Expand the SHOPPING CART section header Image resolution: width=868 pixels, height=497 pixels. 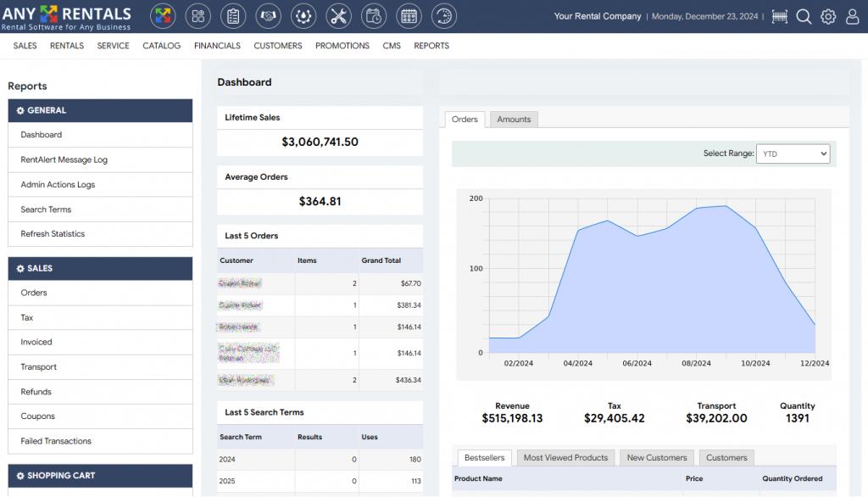click(100, 476)
